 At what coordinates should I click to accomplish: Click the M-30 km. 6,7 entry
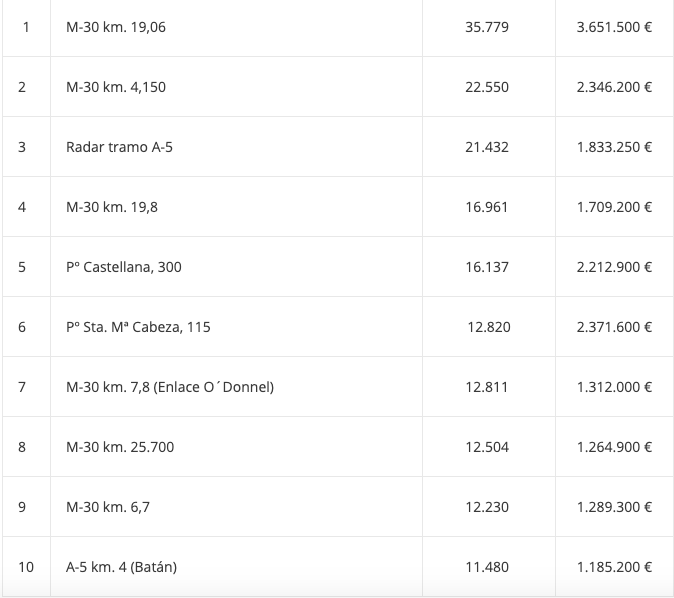pos(108,507)
